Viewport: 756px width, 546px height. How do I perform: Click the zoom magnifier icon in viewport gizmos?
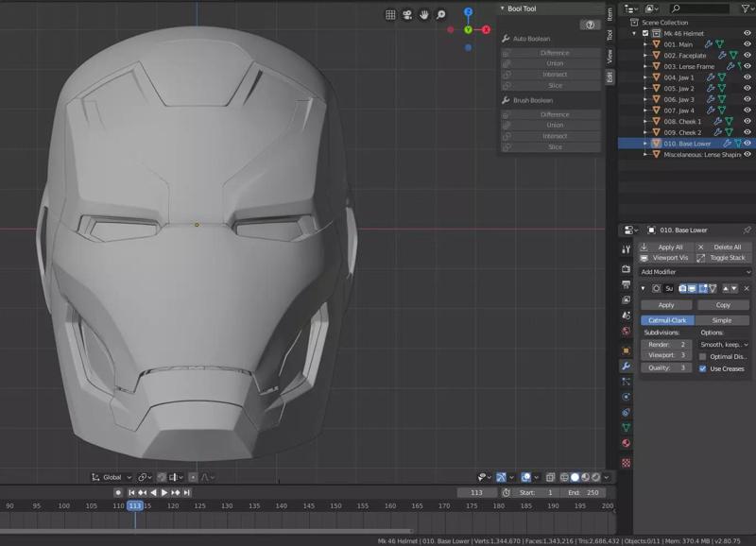(440, 16)
